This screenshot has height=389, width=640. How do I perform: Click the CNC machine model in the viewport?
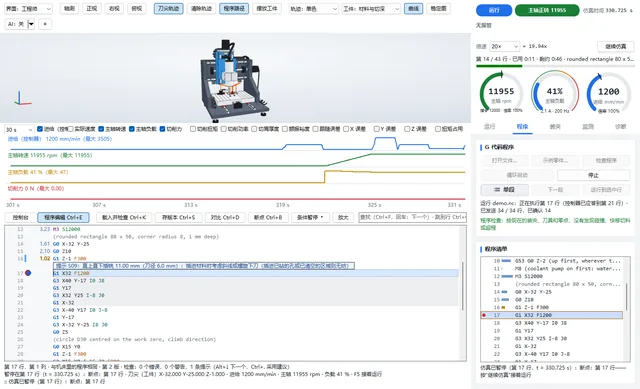pyautogui.click(x=234, y=80)
